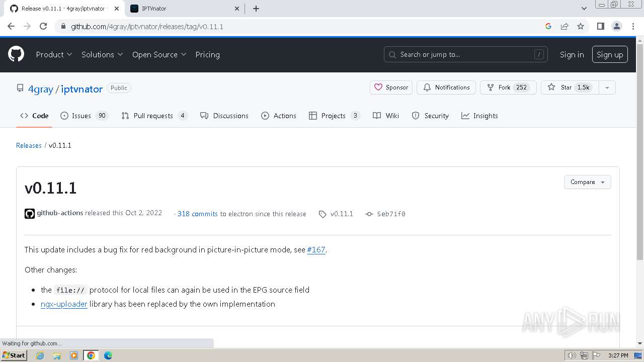
Task: Open the Chrome profile avatar icon
Action: click(x=616, y=26)
